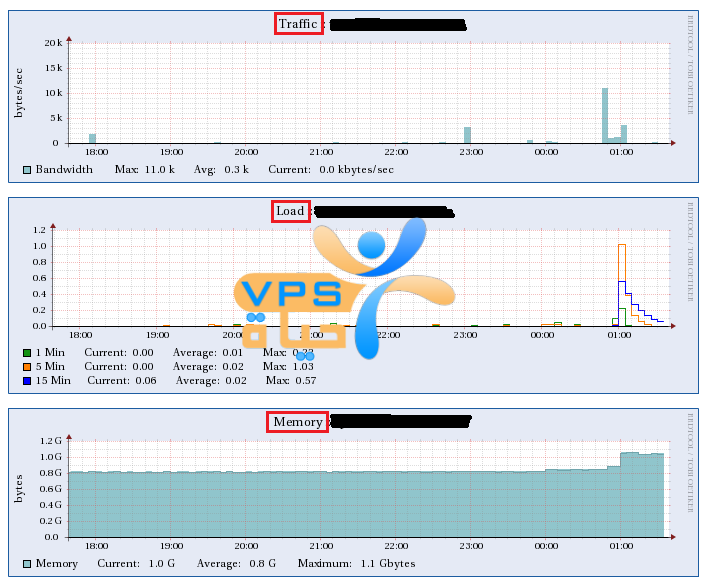Click the "0.2" y-axis label in Load graph
This screenshot has width=710, height=582.
click(x=39, y=310)
